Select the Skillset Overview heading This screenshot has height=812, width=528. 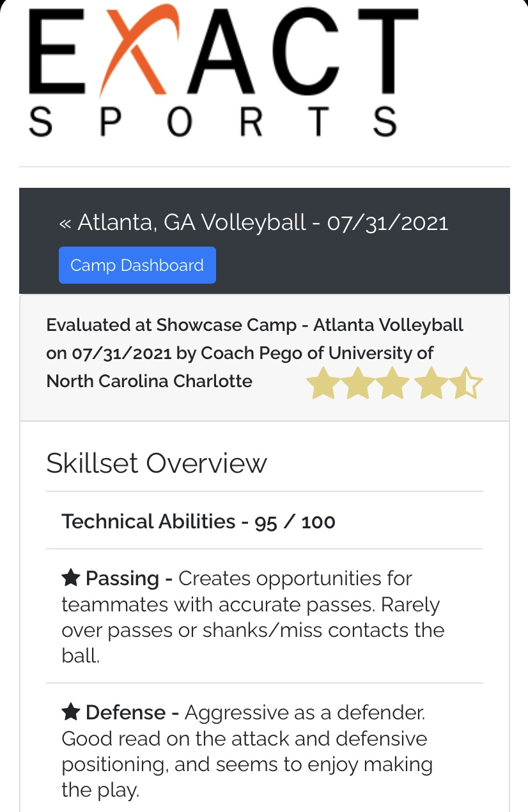(x=157, y=463)
